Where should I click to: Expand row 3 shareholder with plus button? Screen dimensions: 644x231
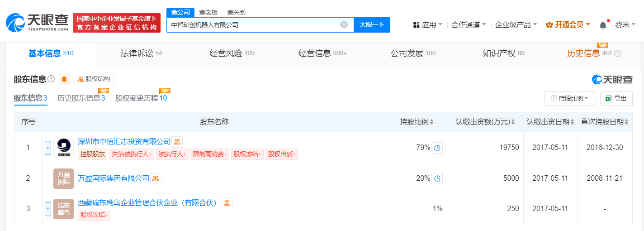point(48,209)
